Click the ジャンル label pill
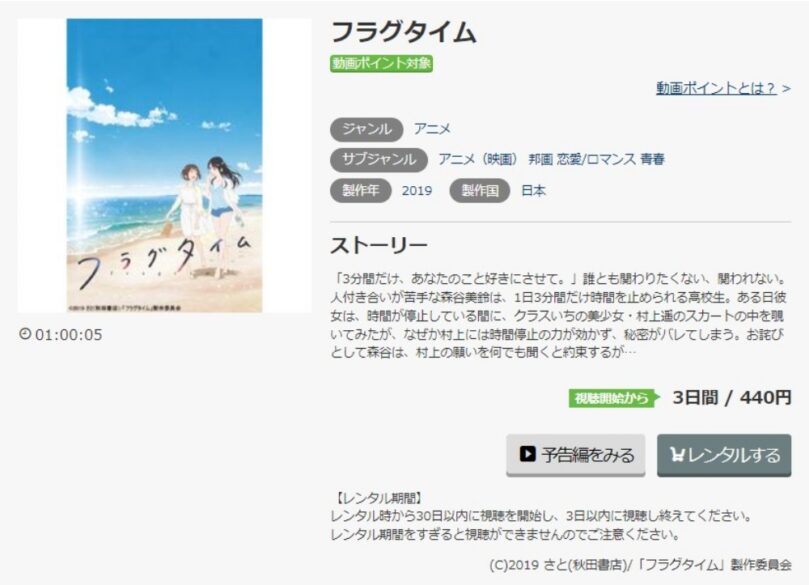The image size is (809, 585). coord(366,129)
